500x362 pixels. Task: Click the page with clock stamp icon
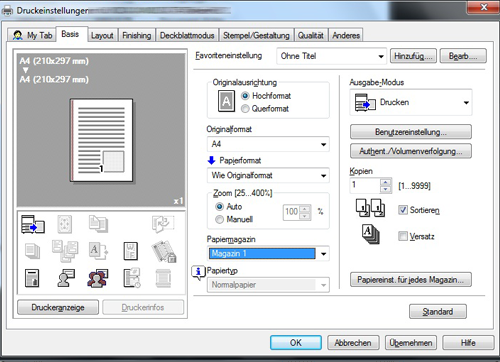click(x=132, y=278)
